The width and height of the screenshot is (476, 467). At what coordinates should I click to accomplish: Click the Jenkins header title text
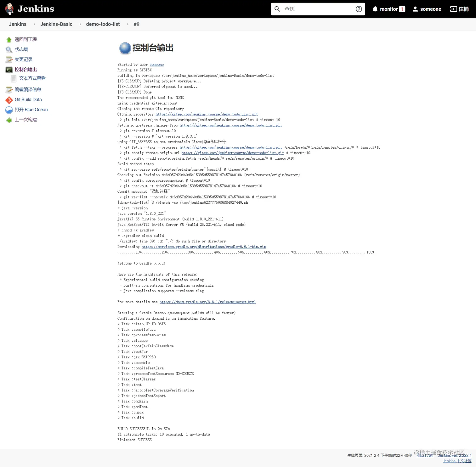[36, 9]
